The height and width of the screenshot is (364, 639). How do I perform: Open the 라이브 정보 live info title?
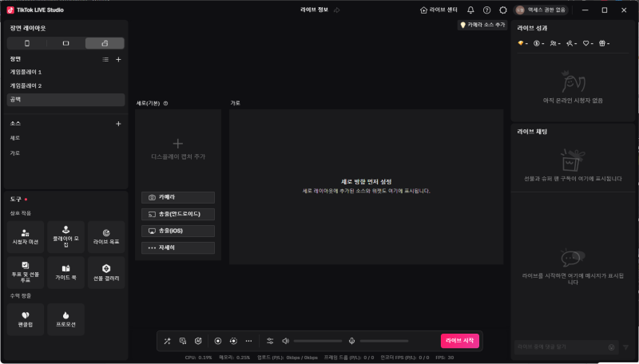314,10
